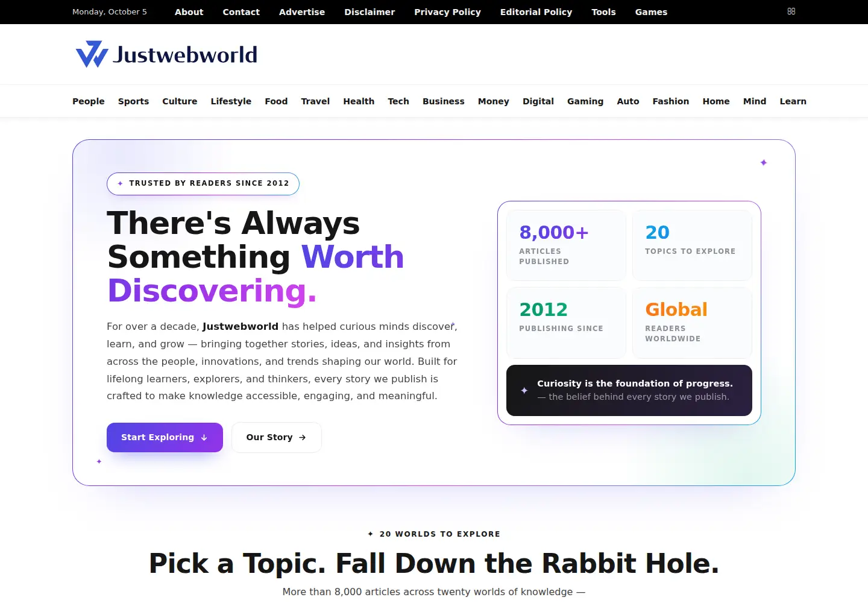Click the '20 Worlds to Explore' label
The height and width of the screenshot is (603, 868).
[434, 534]
